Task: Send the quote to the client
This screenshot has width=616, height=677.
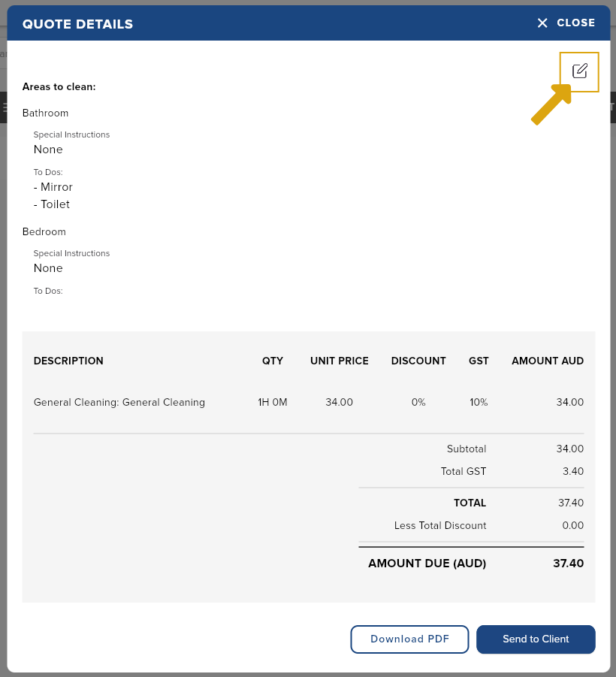Action: click(x=536, y=639)
